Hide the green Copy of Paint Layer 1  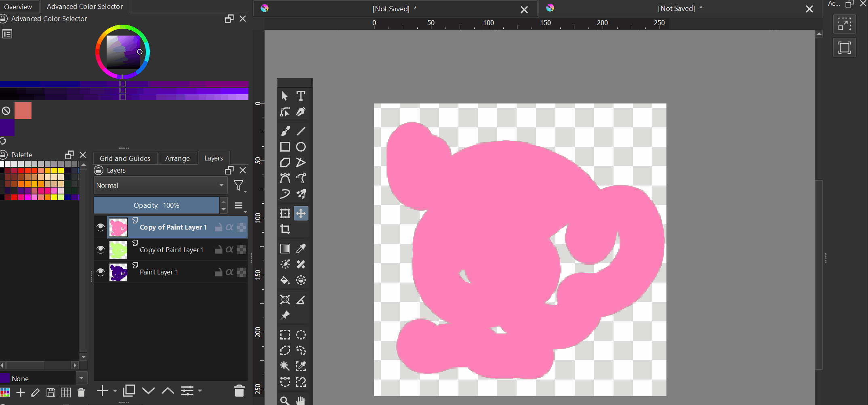click(101, 249)
